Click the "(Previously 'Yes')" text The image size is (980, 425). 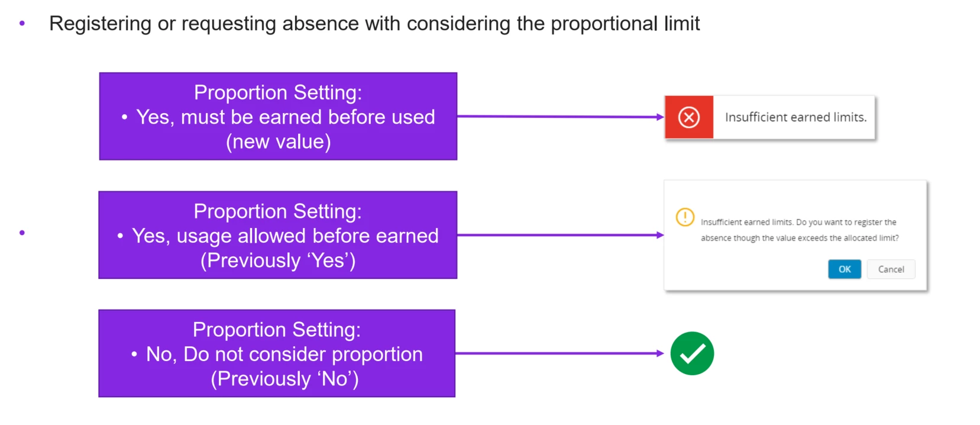[x=278, y=260]
